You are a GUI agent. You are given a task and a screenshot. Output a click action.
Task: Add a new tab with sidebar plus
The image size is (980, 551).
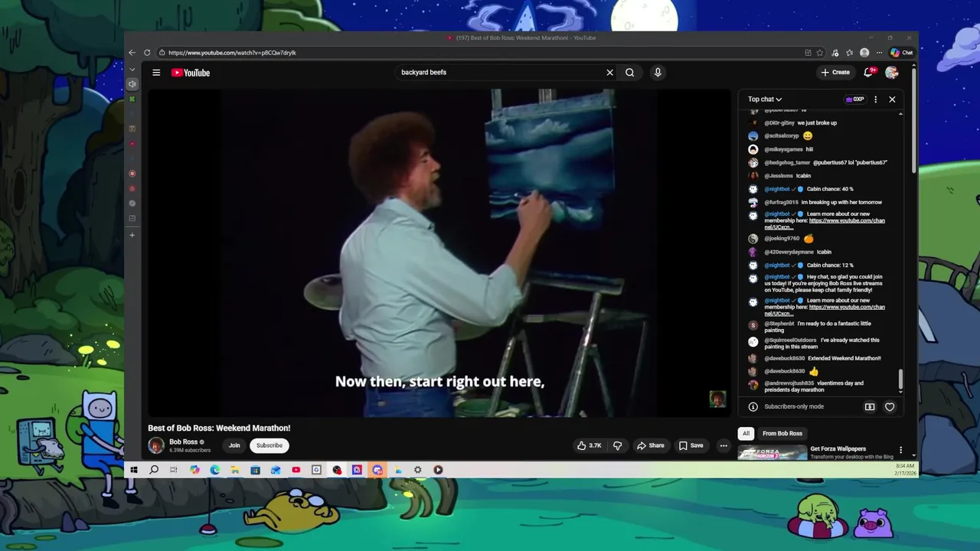coord(132,235)
